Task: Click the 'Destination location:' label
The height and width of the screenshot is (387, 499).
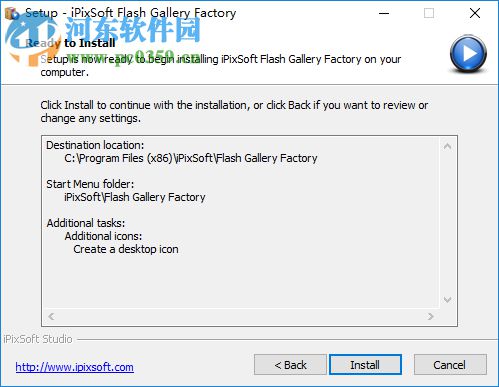Action: point(95,145)
